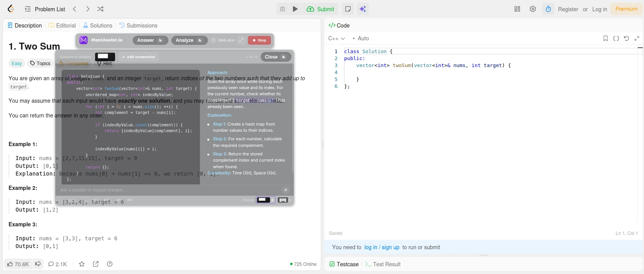This screenshot has width=644, height=274.
Task: Format code with the braces icon
Action: 616,38
